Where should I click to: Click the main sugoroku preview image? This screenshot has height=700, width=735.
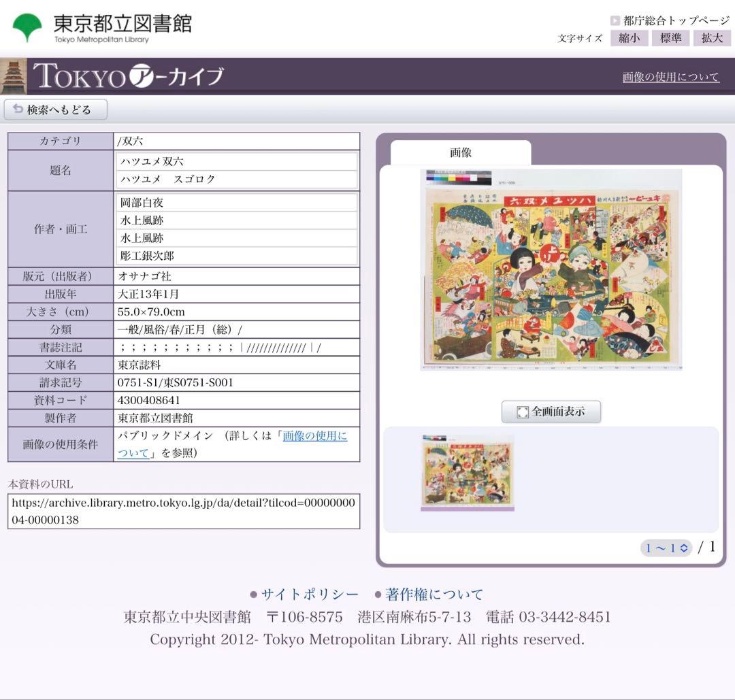tap(551, 270)
